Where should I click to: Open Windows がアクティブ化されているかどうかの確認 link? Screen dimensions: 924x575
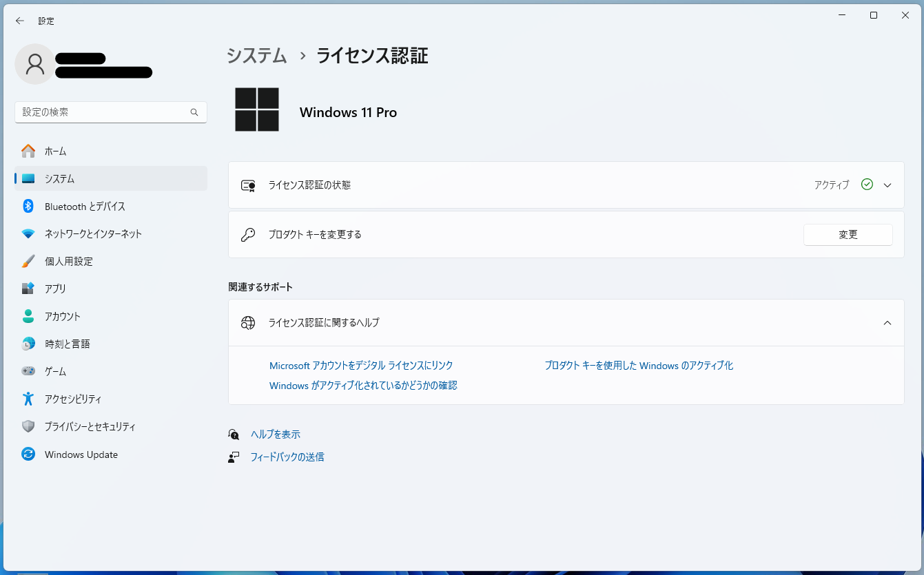tap(363, 386)
